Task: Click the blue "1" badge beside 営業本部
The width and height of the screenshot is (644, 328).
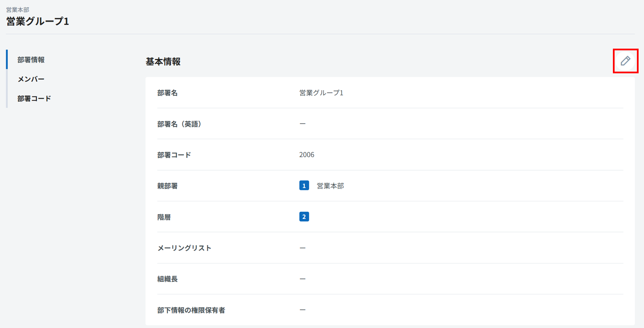Action: coord(304,186)
